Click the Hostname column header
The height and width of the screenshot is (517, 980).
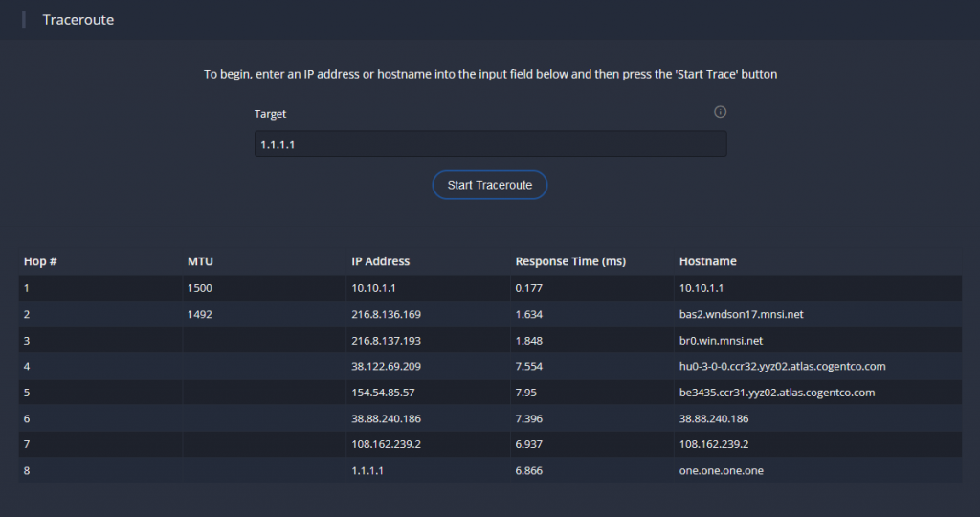tap(707, 261)
